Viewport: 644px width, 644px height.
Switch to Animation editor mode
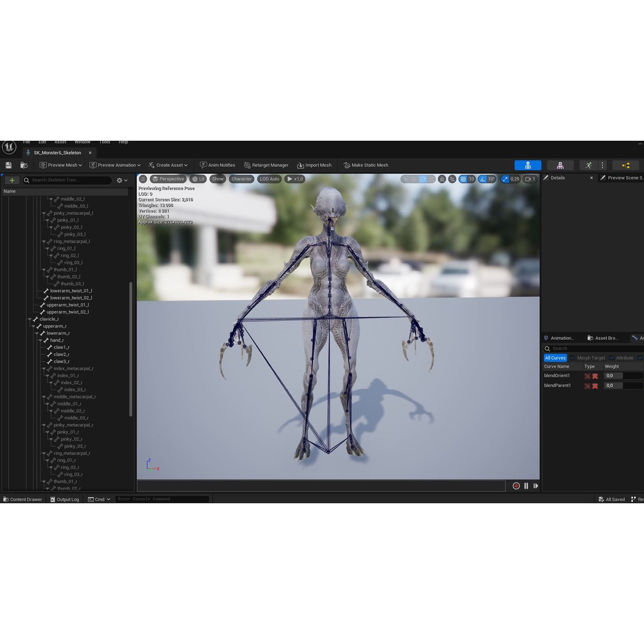click(x=589, y=165)
